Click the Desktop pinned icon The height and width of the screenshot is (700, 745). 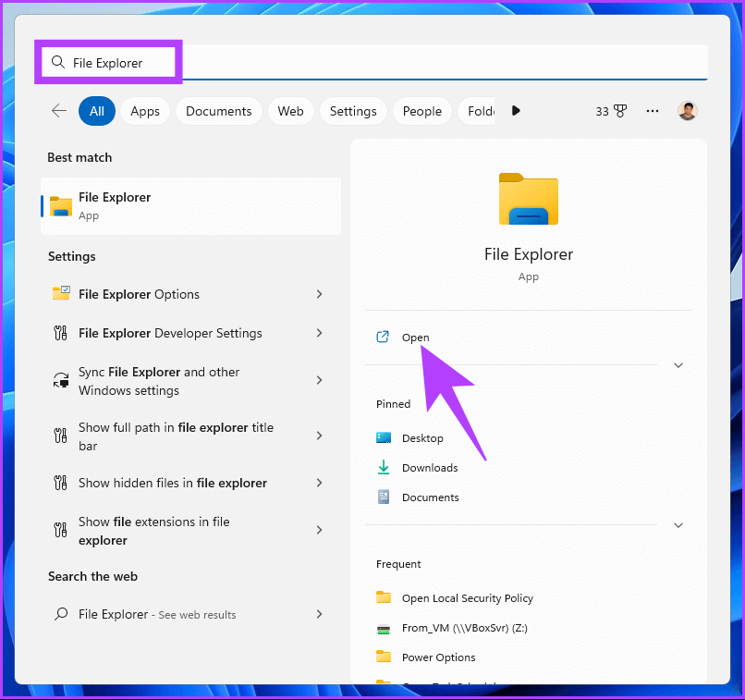click(384, 437)
